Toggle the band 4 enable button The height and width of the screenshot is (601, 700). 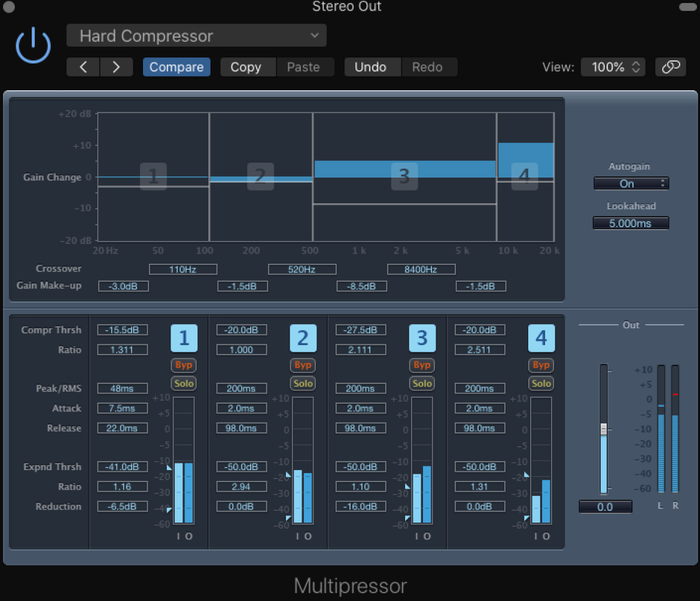click(541, 338)
